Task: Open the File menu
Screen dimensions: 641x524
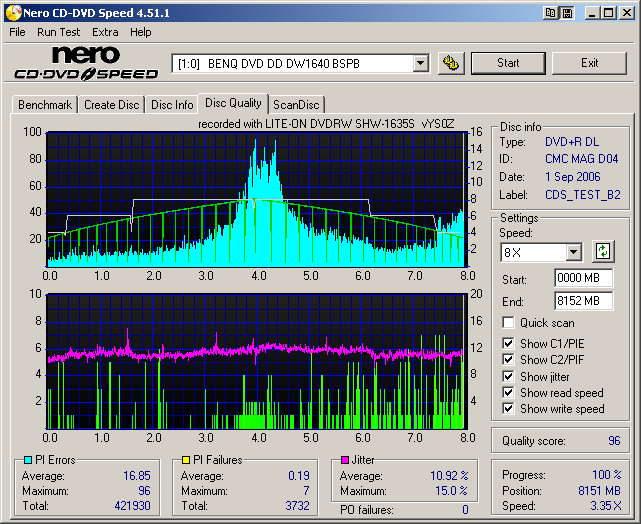Action: coord(17,32)
